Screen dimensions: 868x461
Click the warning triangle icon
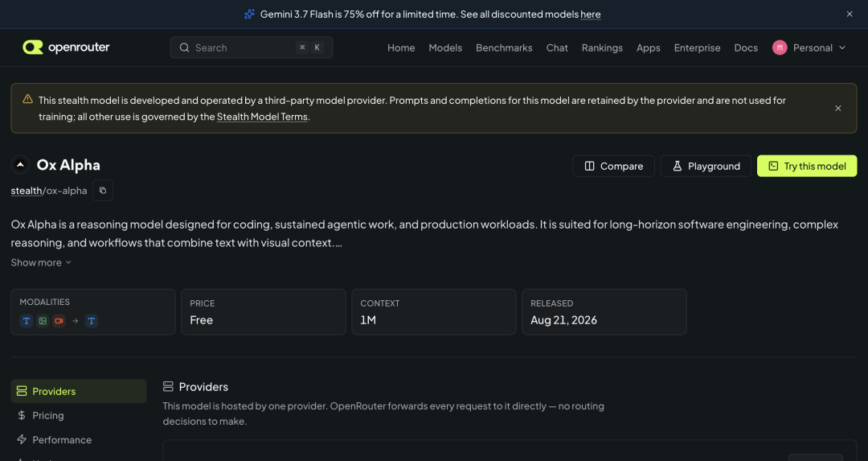[27, 99]
